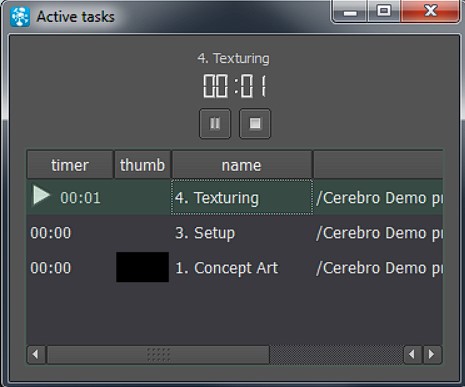
Task: Close the Active tasks window
Action: [x=430, y=11]
